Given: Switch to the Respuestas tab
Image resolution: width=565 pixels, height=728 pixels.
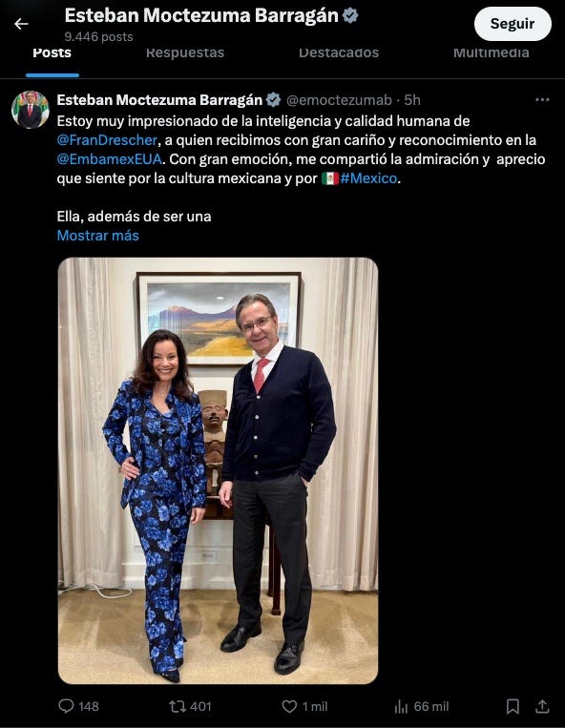Looking at the screenshot, I should pos(185,52).
